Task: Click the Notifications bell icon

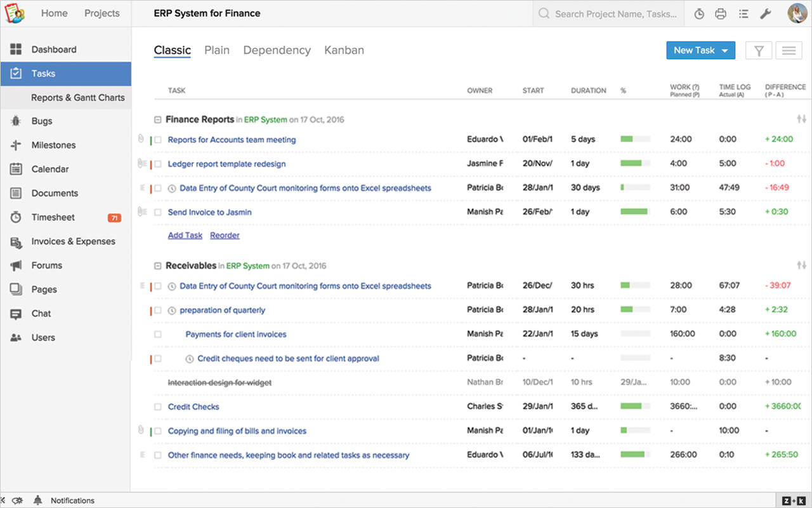Action: click(x=38, y=500)
